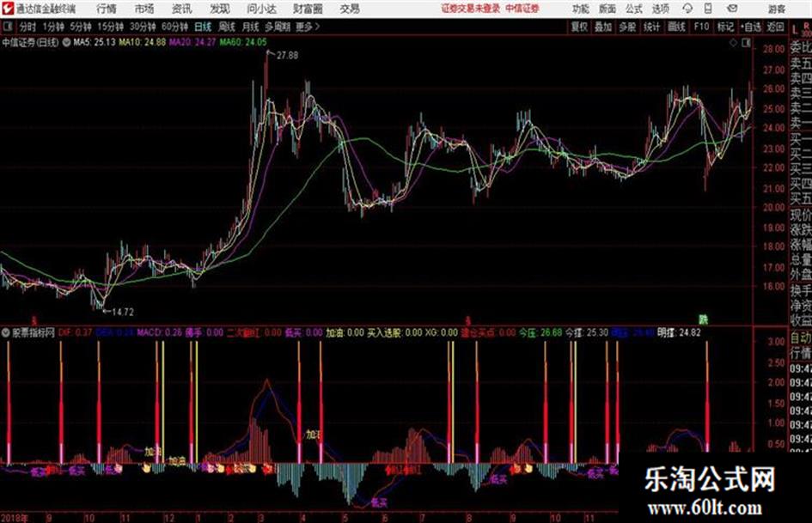
Task: Click the 27.88 high price label
Action: 287,56
